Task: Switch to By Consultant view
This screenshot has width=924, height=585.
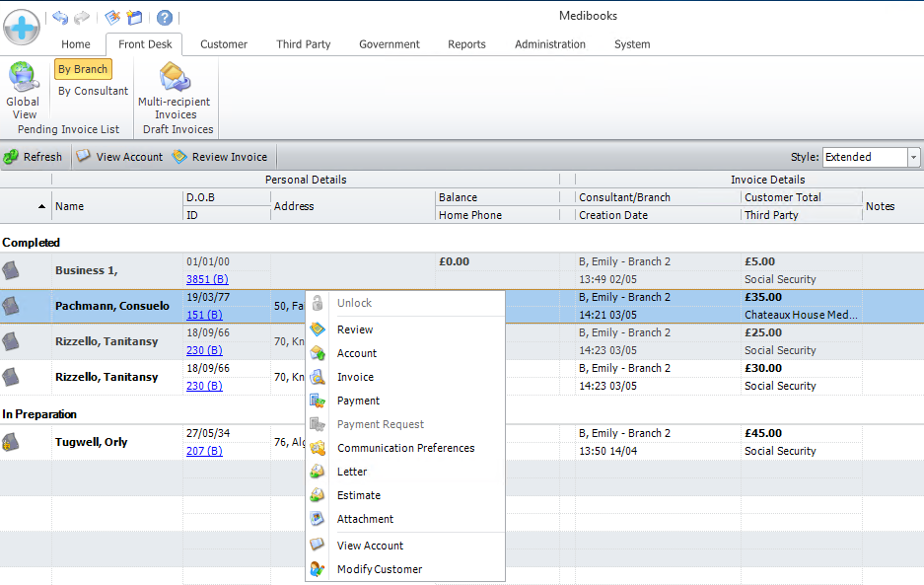Action: pos(93,91)
